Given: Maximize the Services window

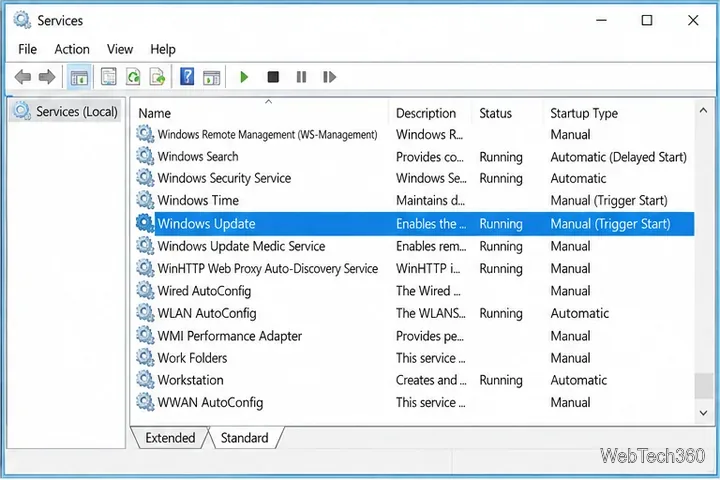Looking at the screenshot, I should coord(647,20).
